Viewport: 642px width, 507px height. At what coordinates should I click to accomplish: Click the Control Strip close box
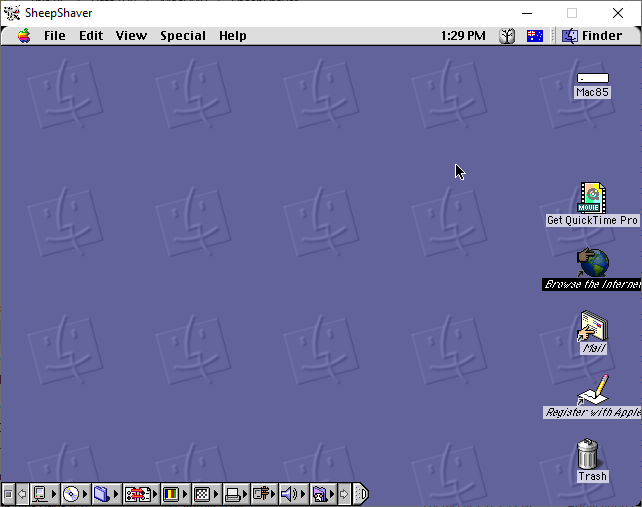pyautogui.click(x=8, y=494)
